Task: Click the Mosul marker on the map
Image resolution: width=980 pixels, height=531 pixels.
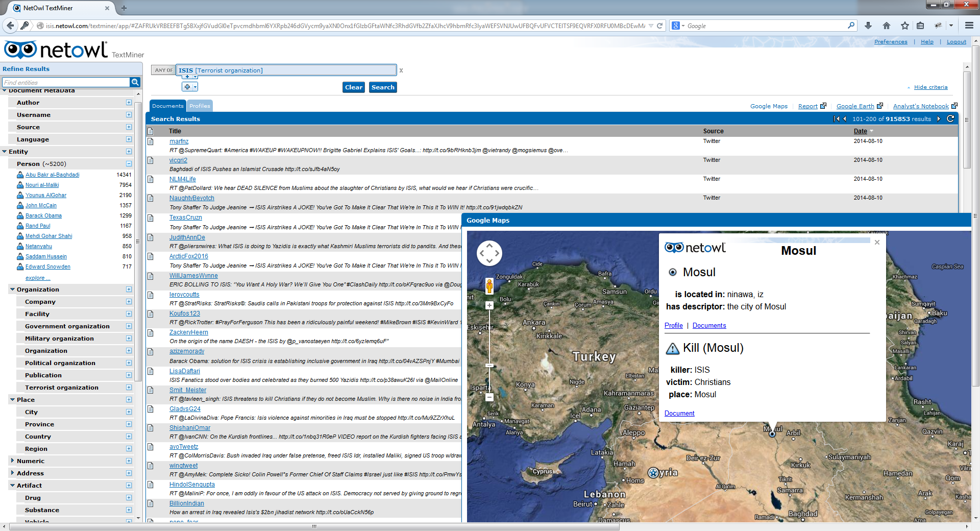Action: point(772,434)
